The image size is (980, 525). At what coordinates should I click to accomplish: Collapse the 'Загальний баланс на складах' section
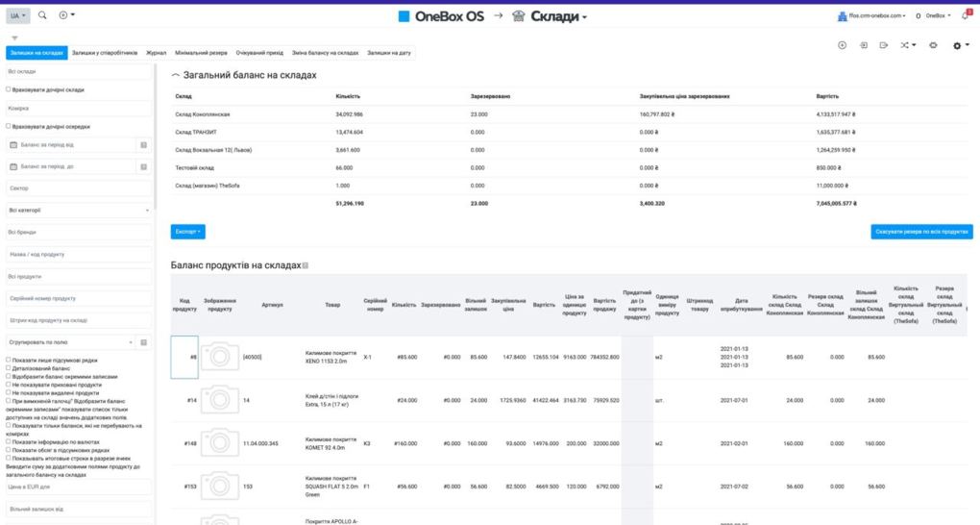point(175,75)
